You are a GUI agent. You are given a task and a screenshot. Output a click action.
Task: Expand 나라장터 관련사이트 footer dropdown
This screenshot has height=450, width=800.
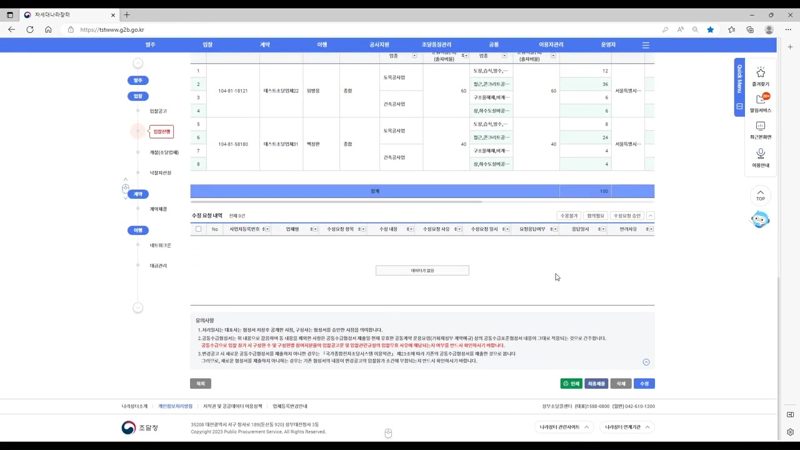(x=564, y=427)
